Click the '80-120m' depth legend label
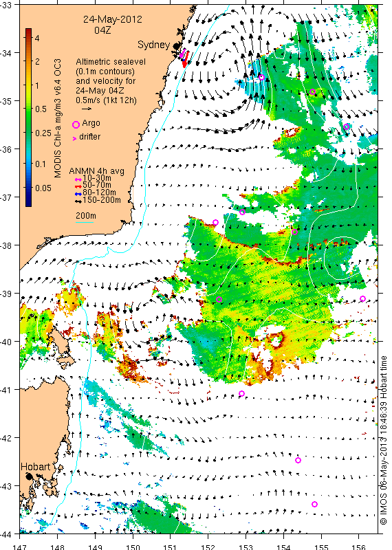Image resolution: width=392 pixels, height=550 pixels. pyautogui.click(x=99, y=193)
